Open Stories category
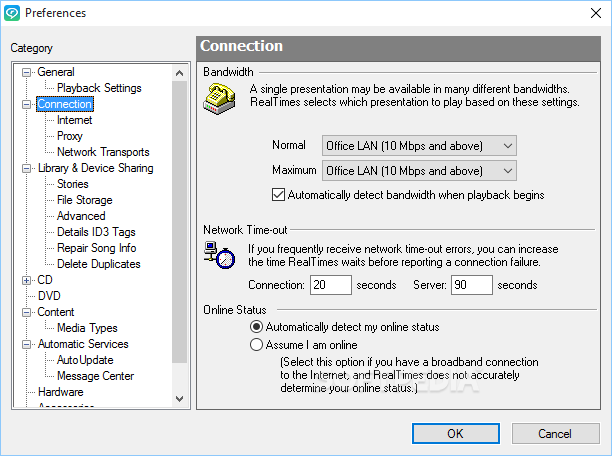Image resolution: width=612 pixels, height=456 pixels. point(73,184)
